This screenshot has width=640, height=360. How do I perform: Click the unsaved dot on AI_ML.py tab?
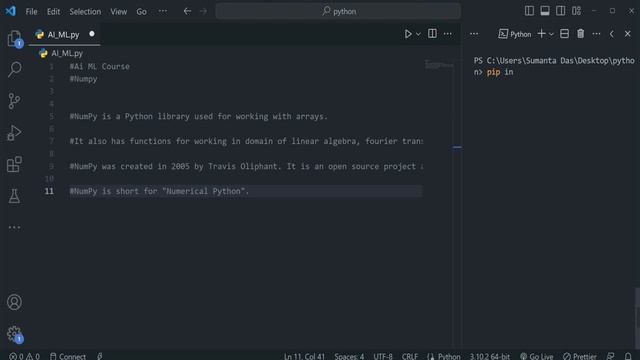pos(92,34)
